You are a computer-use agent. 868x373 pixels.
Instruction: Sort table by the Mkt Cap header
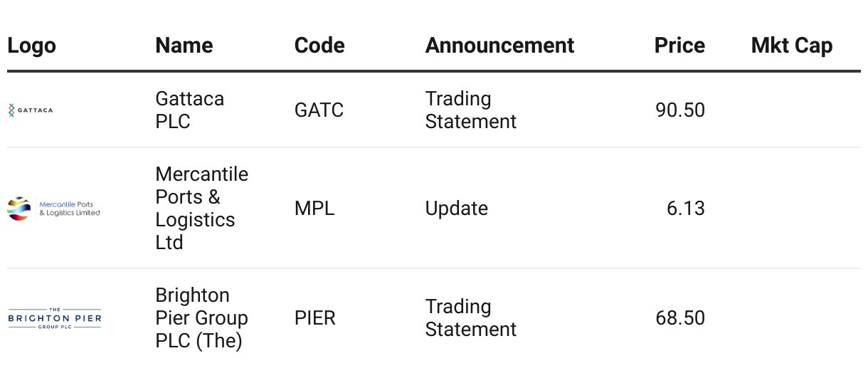pos(792,46)
